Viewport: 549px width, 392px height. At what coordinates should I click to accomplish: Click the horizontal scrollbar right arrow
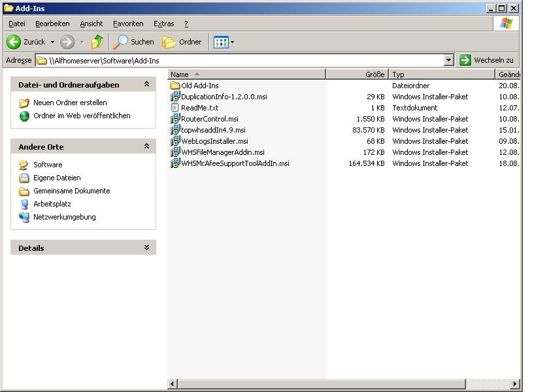coord(515,384)
